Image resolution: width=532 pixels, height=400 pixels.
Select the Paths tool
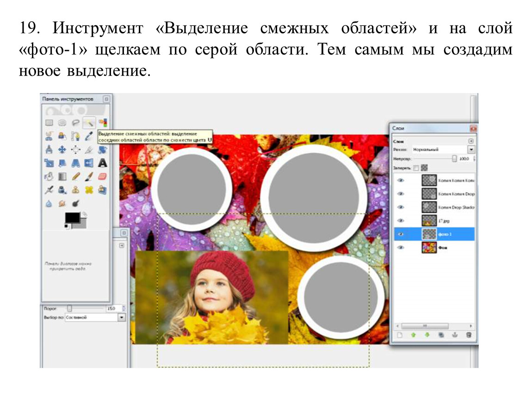75,136
